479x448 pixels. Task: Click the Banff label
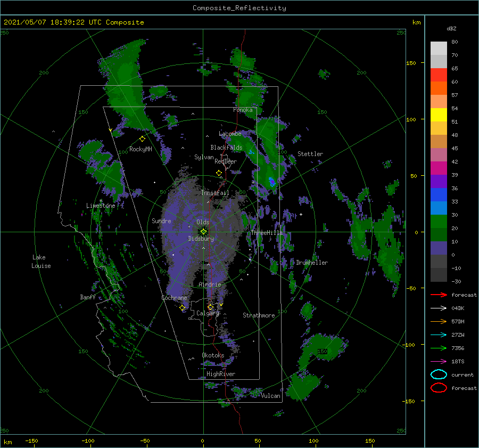point(88,297)
